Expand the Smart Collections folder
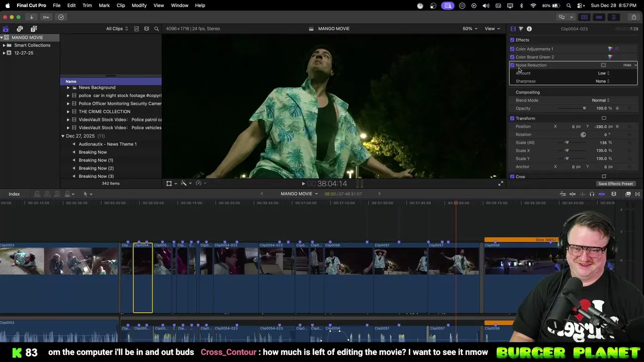The height and width of the screenshot is (362, 644). click(4, 45)
